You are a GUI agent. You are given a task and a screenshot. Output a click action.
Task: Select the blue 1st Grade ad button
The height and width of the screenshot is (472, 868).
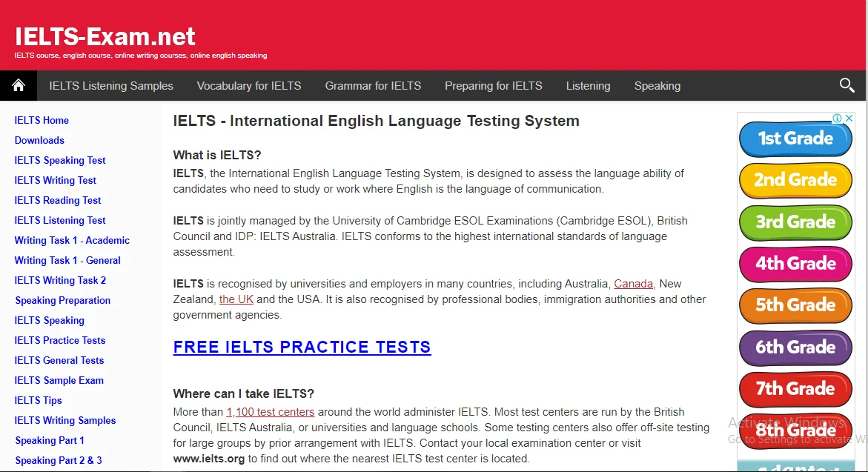[x=795, y=139]
